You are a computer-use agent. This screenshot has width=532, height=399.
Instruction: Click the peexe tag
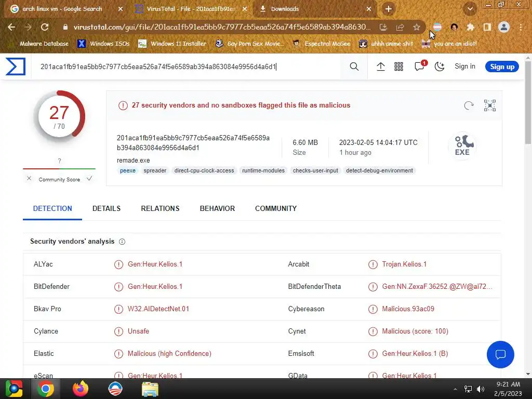pos(128,170)
